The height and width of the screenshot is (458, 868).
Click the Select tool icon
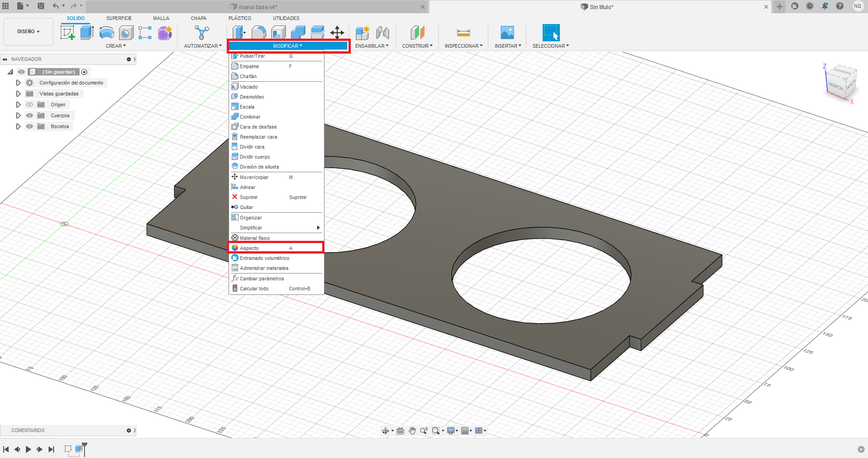[x=551, y=33]
